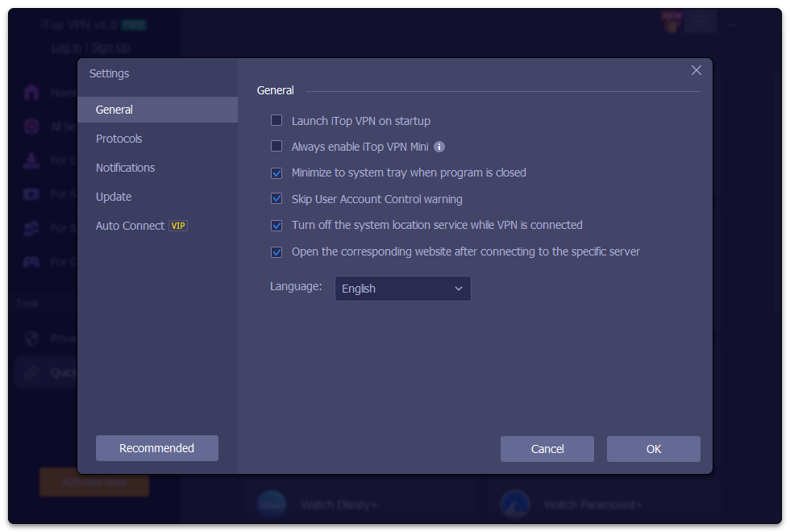The image size is (790, 532).
Task: Click the info icon beside iTop VPN Mini
Action: point(439,147)
